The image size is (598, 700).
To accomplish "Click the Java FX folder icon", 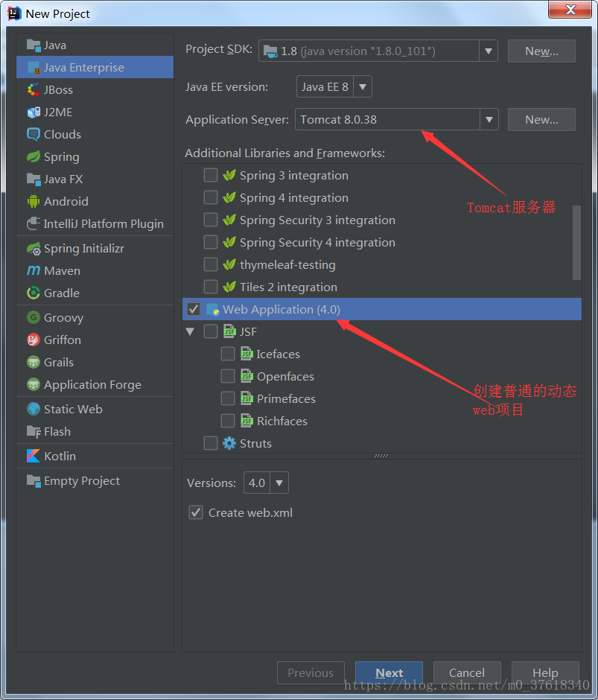I will (34, 179).
